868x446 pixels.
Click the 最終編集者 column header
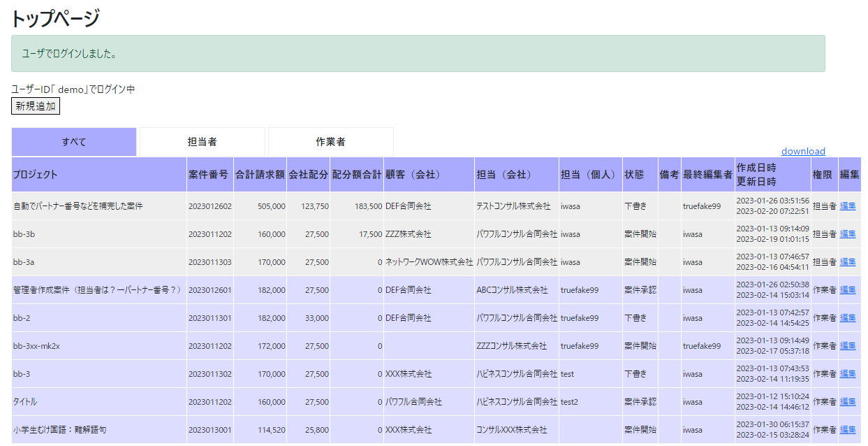(x=707, y=175)
